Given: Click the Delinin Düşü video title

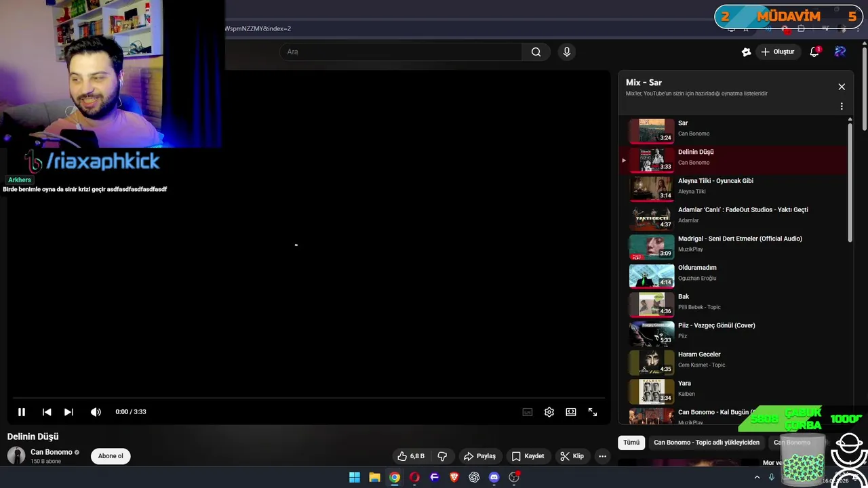Looking at the screenshot, I should pos(33,436).
